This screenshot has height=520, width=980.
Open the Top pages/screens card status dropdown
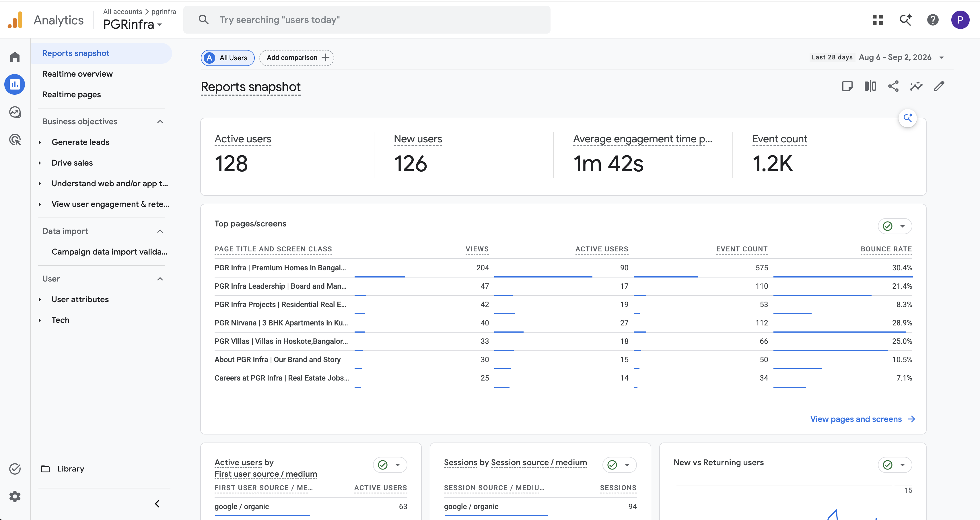(x=895, y=226)
